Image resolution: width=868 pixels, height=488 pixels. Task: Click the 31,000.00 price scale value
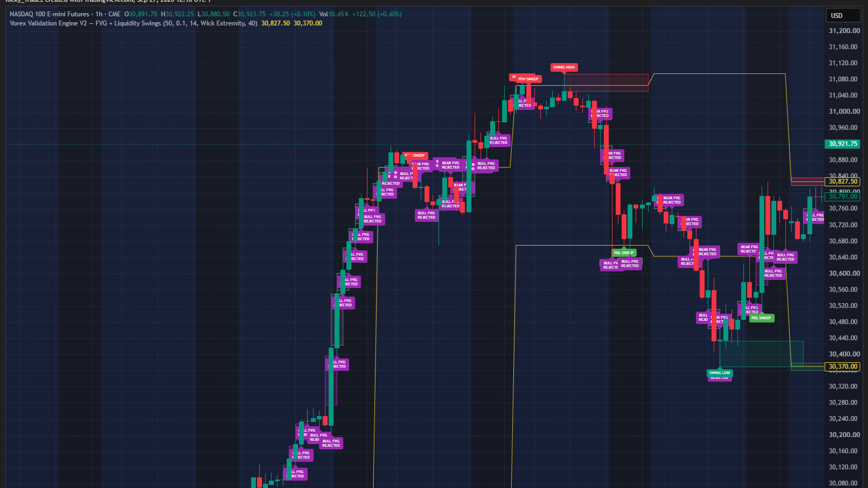click(844, 111)
